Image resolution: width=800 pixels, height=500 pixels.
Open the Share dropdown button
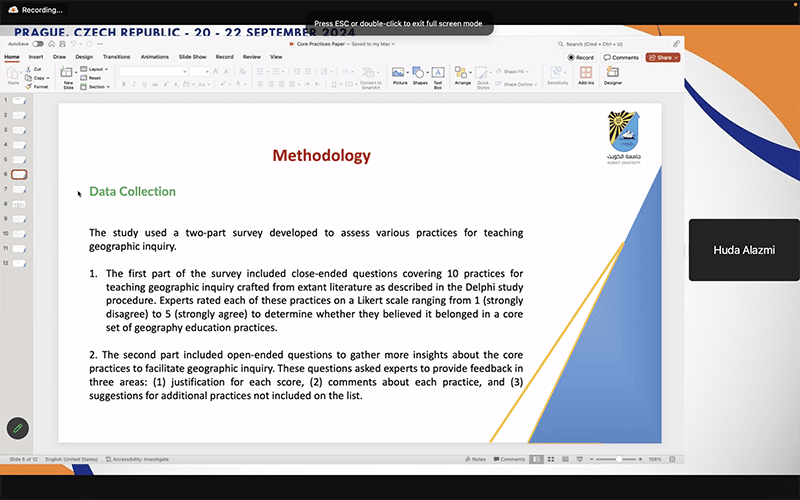point(662,57)
